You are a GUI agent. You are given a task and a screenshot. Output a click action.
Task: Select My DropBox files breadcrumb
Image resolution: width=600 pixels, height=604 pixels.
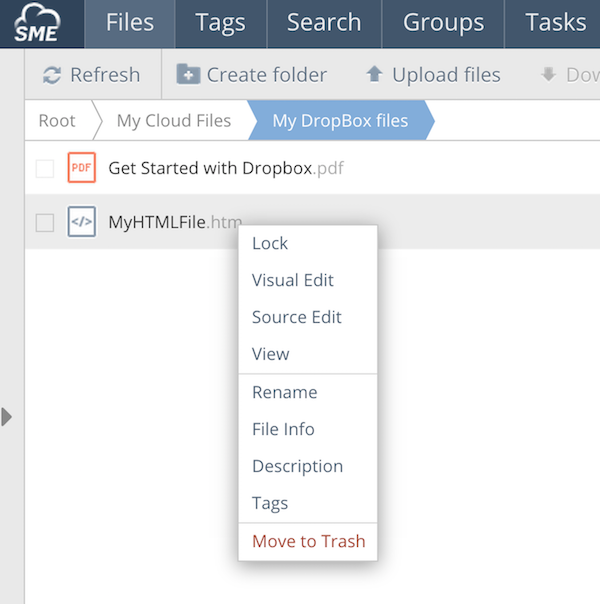pos(340,121)
